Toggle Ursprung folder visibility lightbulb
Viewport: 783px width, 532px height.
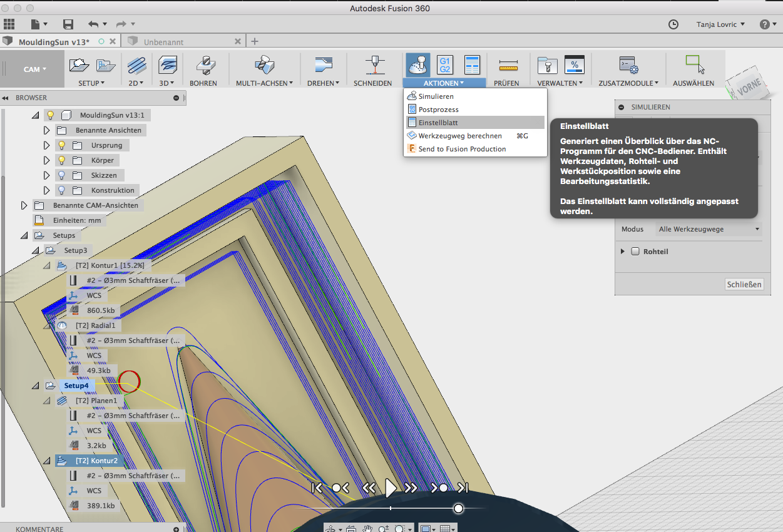(x=62, y=145)
